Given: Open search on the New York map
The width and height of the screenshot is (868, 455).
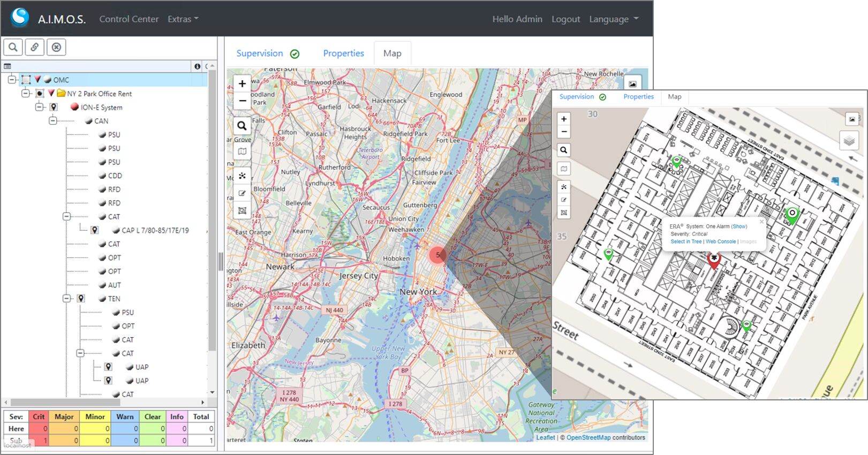Looking at the screenshot, I should [242, 126].
